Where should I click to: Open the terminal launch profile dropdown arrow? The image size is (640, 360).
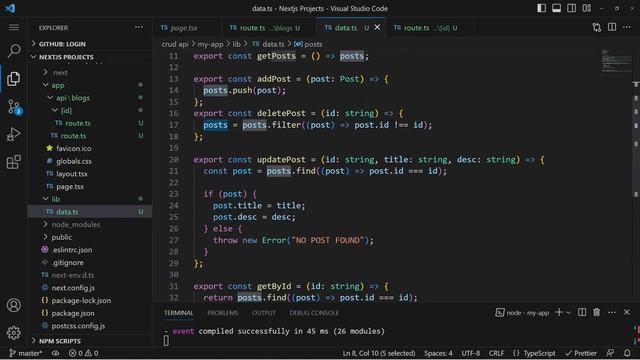pos(568,313)
